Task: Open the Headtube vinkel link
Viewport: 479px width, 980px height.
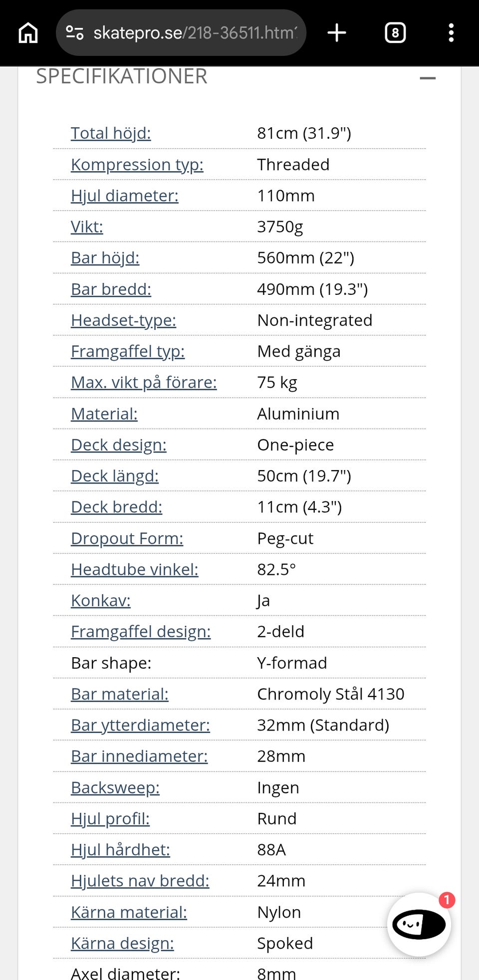Action: pyautogui.click(x=135, y=569)
